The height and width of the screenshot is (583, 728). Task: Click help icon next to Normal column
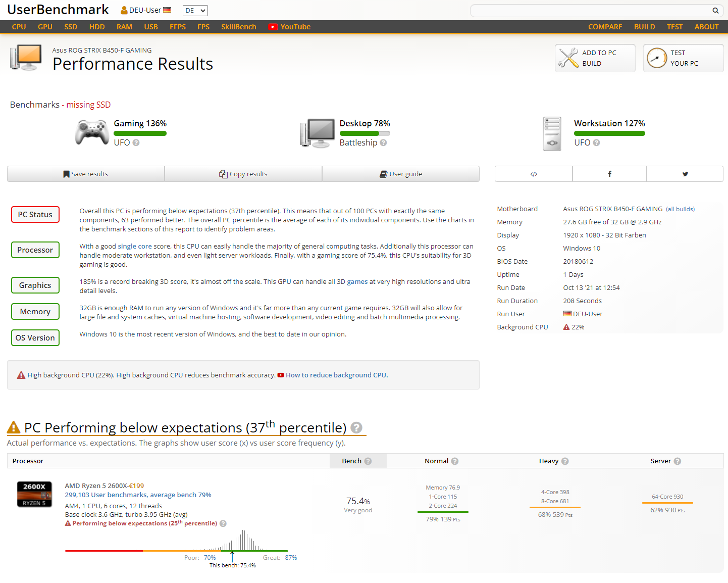pyautogui.click(x=455, y=461)
